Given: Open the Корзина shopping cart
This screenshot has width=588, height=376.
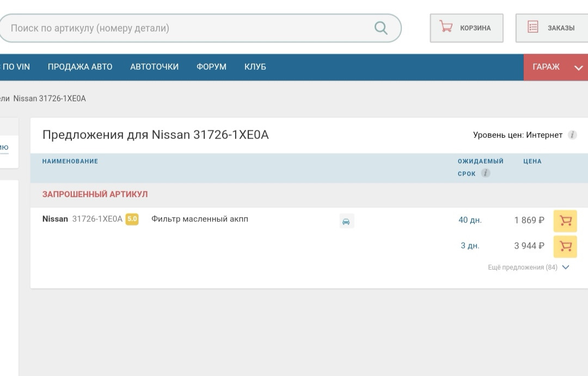Looking at the screenshot, I should pos(466,28).
